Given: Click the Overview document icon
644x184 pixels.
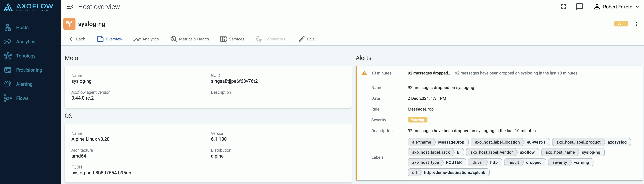Looking at the screenshot, I should point(100,39).
